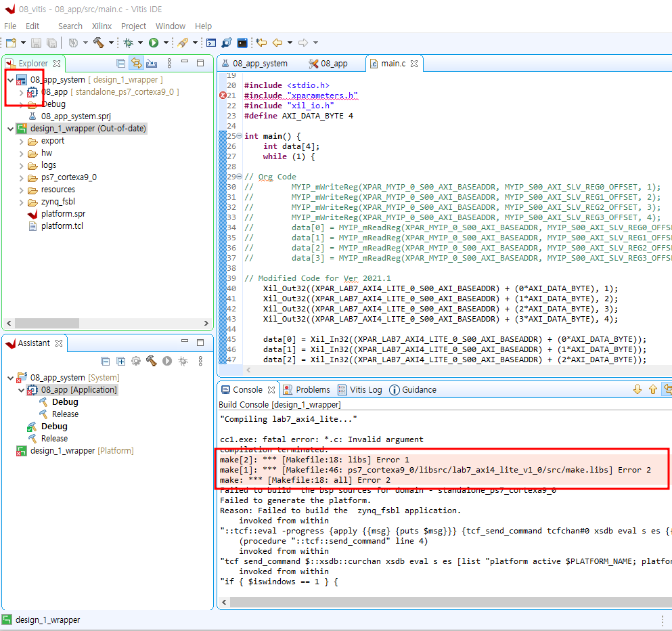Open the Xilinx menu
The height and width of the screenshot is (631, 672).
tap(102, 26)
